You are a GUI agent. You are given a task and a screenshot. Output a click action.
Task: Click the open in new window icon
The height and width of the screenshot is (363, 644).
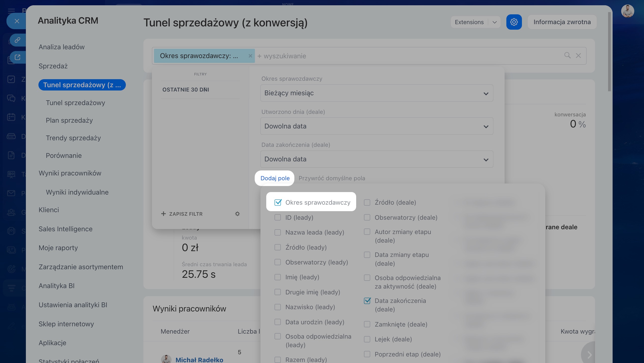click(x=17, y=57)
